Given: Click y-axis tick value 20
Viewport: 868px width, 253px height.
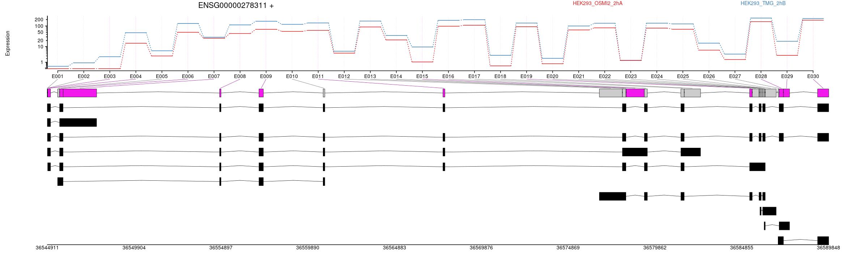Looking at the screenshot, I should coord(41,40).
